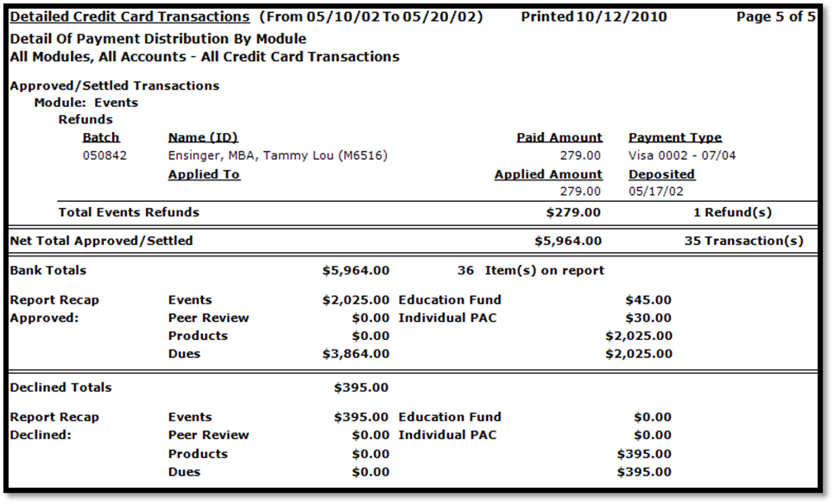Click the approved Individual PAC $30.00 amount
This screenshot has width=834, height=504.
[x=648, y=318]
